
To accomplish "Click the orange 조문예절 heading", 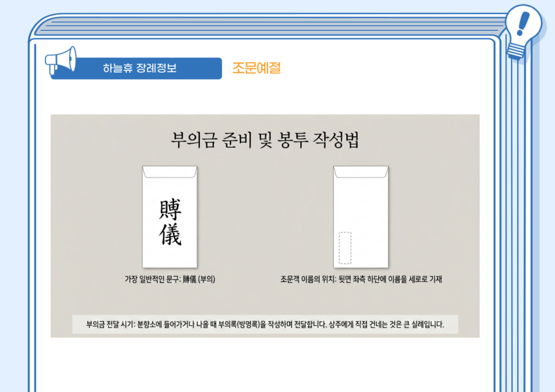I will pos(256,68).
